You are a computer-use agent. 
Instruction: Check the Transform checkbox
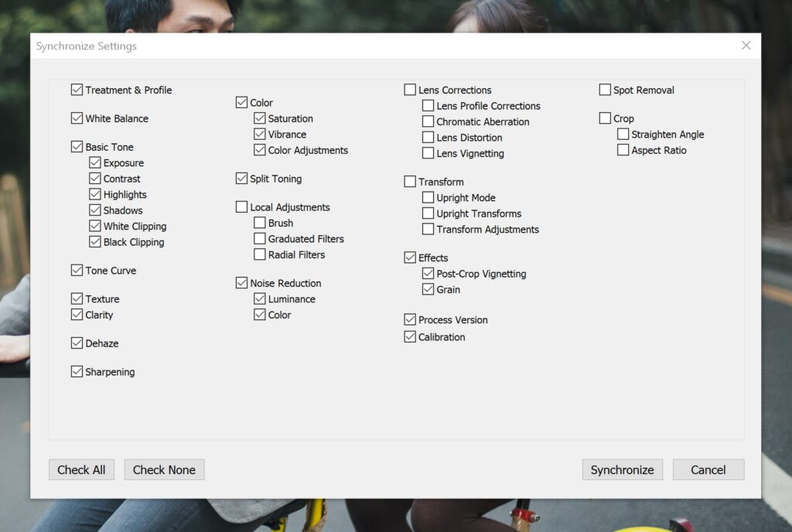click(x=410, y=182)
